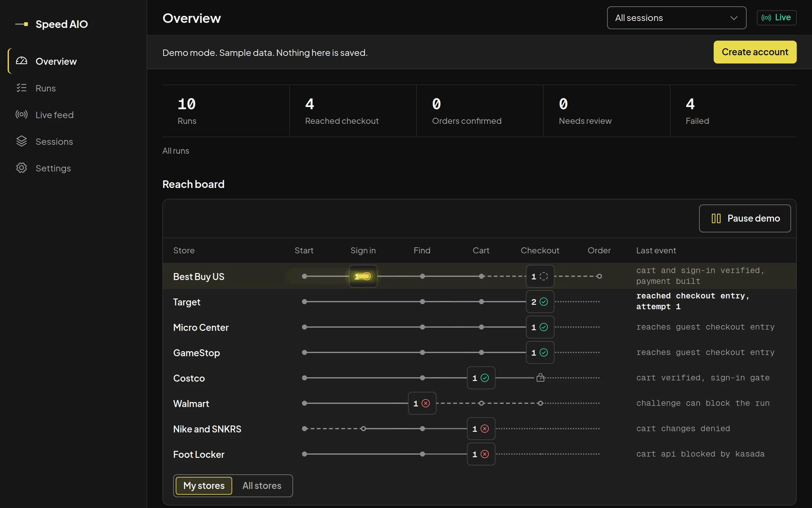This screenshot has width=812, height=508.
Task: Click the All sessions dropdown chevron arrow
Action: pos(734,18)
